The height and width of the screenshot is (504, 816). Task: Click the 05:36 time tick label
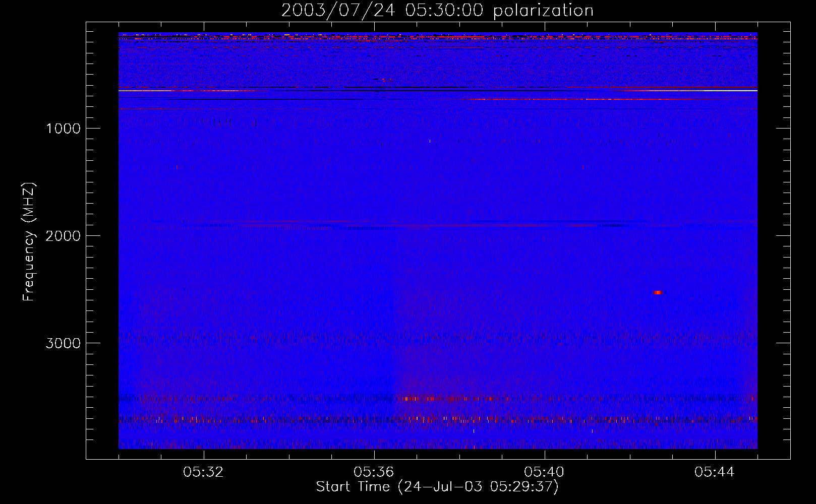click(x=374, y=472)
